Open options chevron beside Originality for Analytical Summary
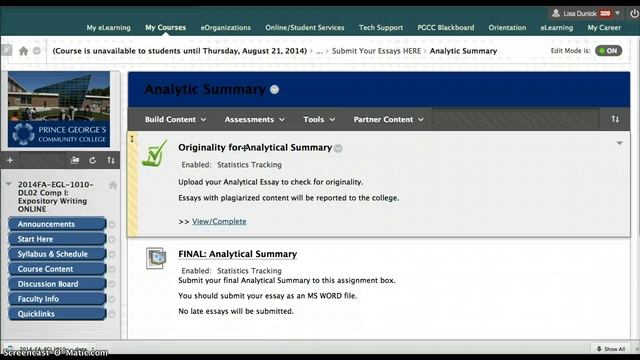Image resolution: width=640 pixels, height=360 pixels. pos(338,148)
